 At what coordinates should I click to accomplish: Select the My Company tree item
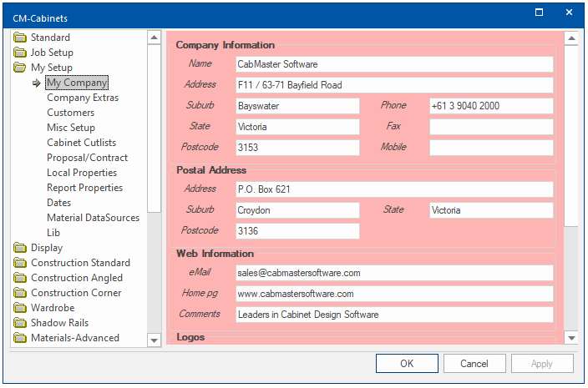pos(77,83)
